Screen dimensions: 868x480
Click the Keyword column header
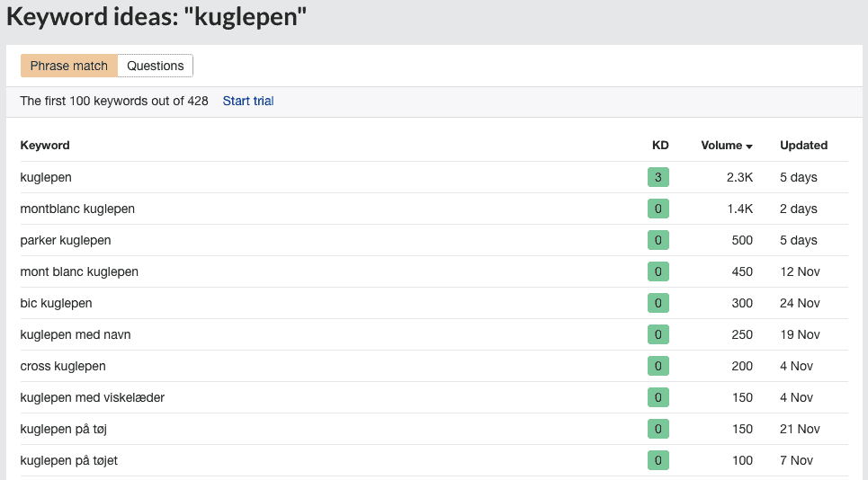tap(45, 145)
